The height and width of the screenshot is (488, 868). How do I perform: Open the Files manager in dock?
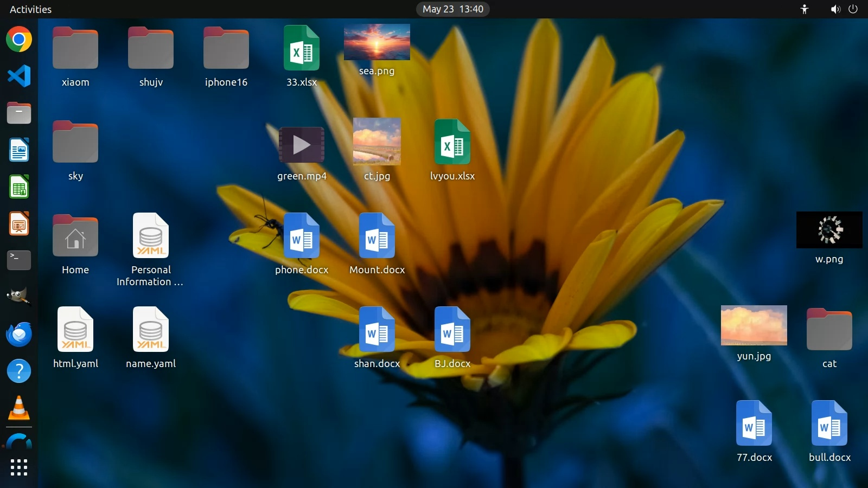point(19,113)
